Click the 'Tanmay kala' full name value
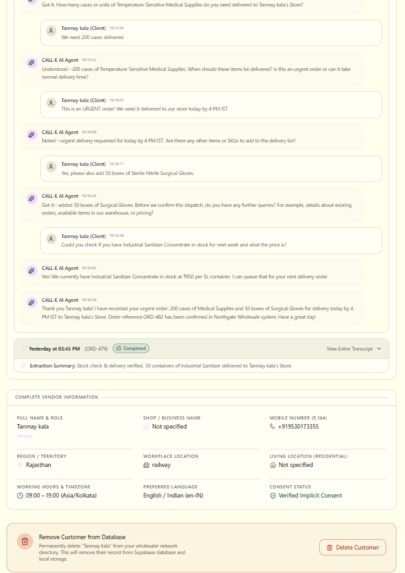Image resolution: width=405 pixels, height=573 pixels. click(33, 426)
